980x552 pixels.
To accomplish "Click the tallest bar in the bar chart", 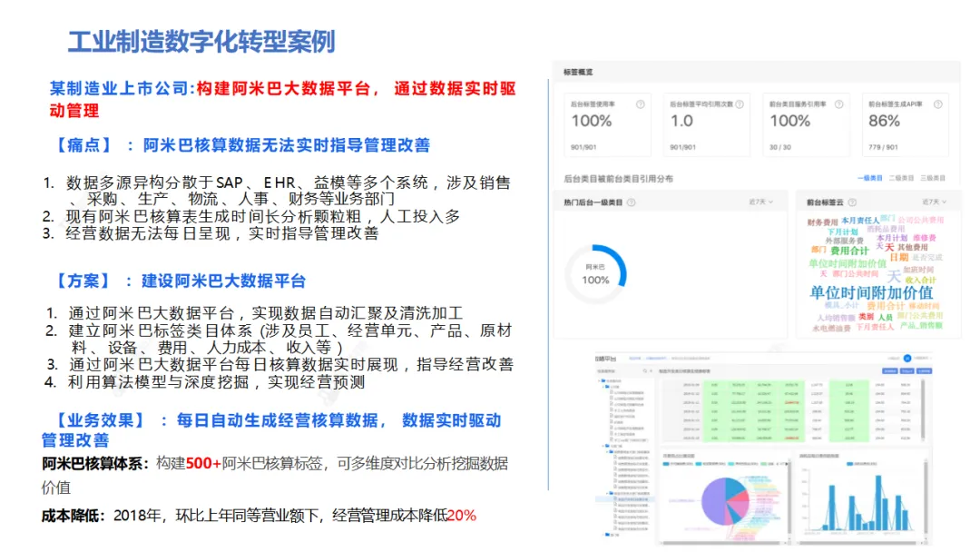I will (878, 503).
